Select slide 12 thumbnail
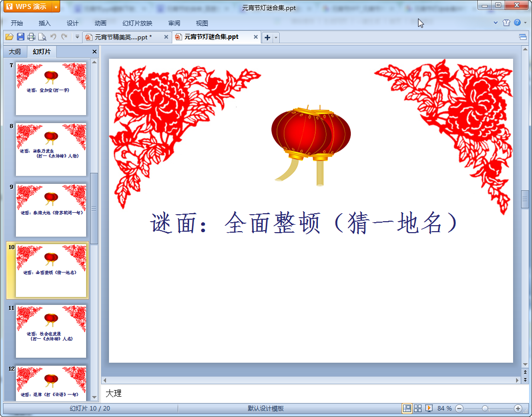Viewport: 532px width, 417px height. [x=51, y=383]
